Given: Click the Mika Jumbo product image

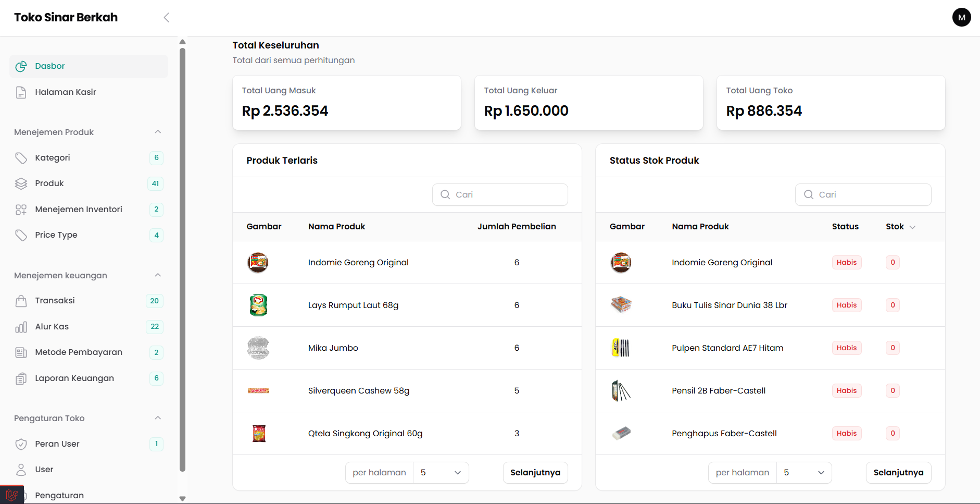Looking at the screenshot, I should click(x=258, y=348).
